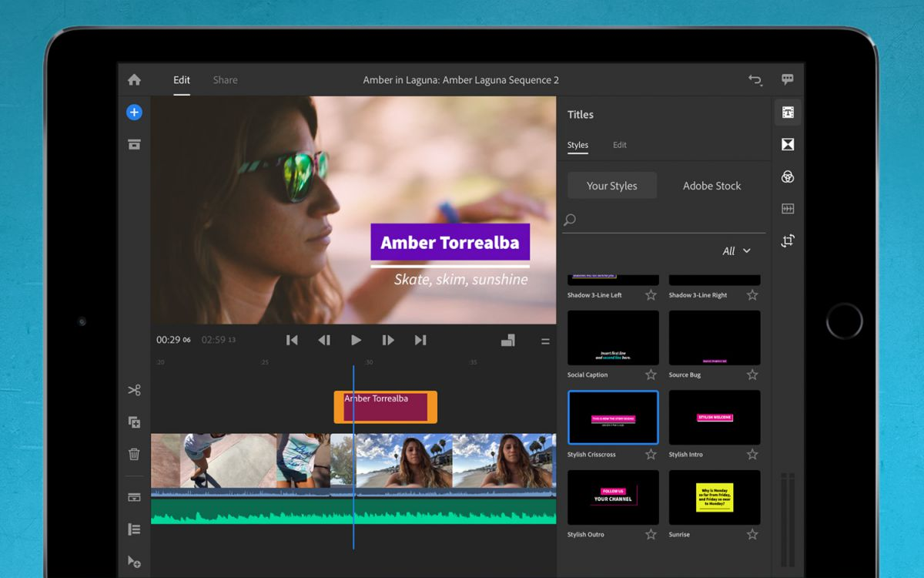
Task: Open the comments speech bubble icon
Action: click(788, 79)
